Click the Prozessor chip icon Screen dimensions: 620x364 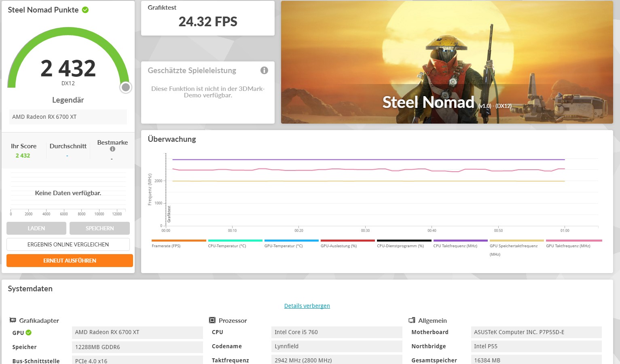pyautogui.click(x=212, y=320)
